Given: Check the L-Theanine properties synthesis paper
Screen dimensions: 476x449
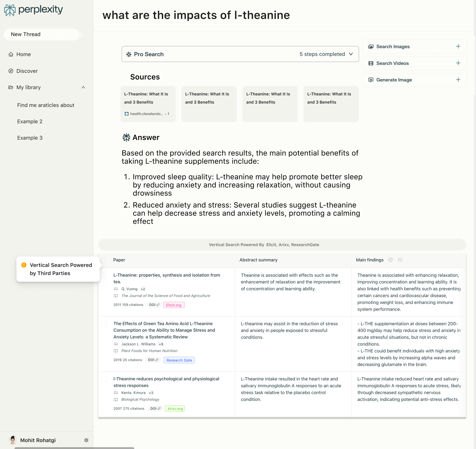Looking at the screenshot, I should (104, 275).
